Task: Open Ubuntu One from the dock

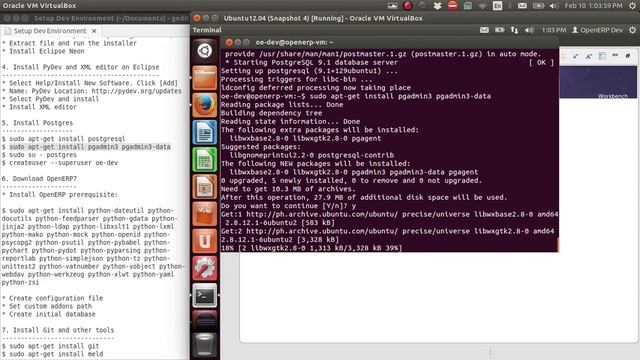Action: point(204,241)
